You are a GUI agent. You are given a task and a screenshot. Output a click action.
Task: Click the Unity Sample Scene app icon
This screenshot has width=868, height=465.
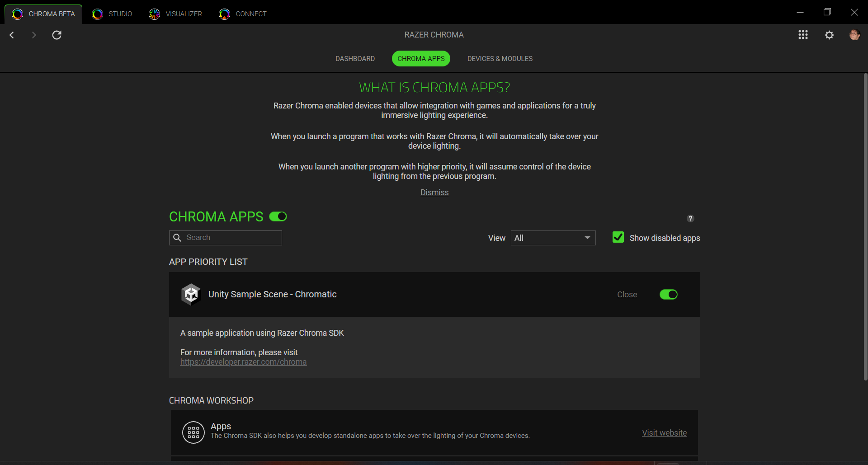[191, 295]
